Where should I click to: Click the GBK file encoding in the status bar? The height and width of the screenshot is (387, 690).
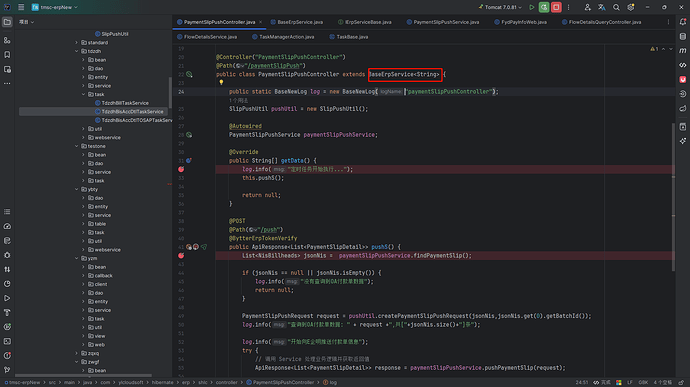(x=643, y=383)
